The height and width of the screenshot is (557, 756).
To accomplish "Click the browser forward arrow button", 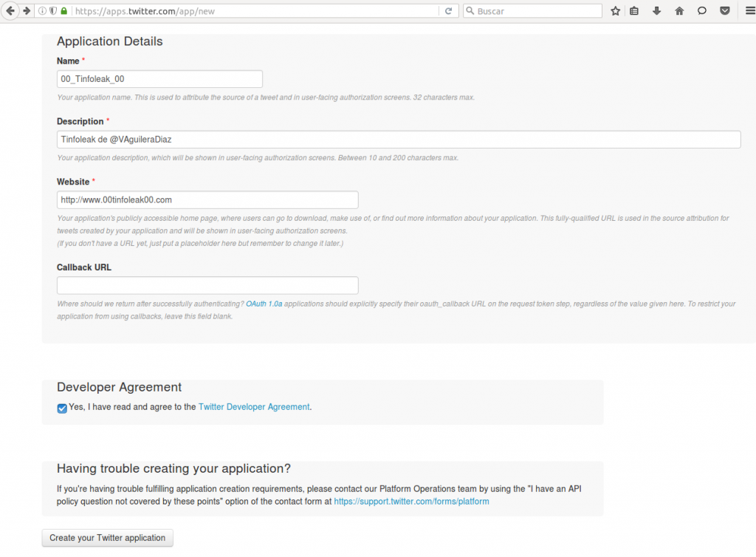I will [x=27, y=11].
